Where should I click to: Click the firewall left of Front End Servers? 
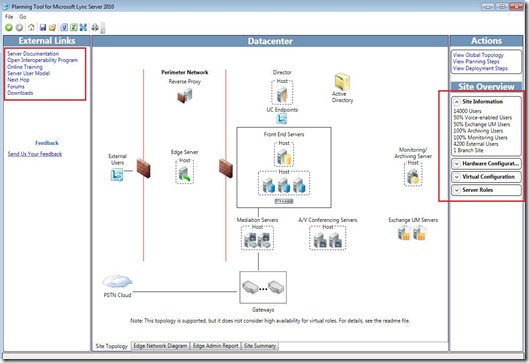(226, 168)
